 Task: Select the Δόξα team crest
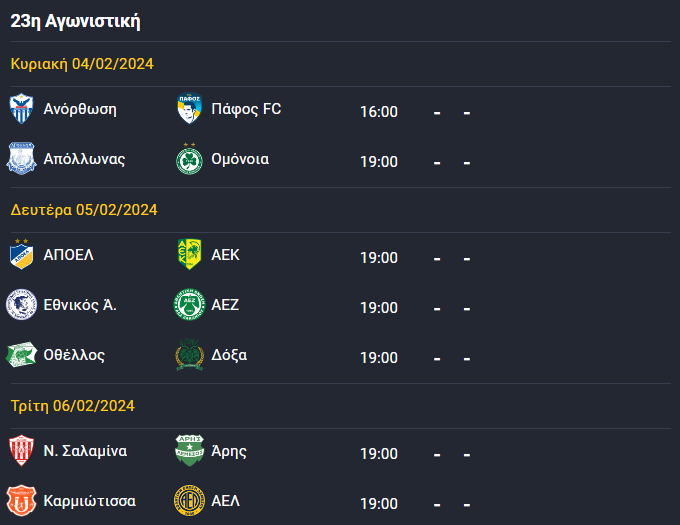(x=190, y=355)
